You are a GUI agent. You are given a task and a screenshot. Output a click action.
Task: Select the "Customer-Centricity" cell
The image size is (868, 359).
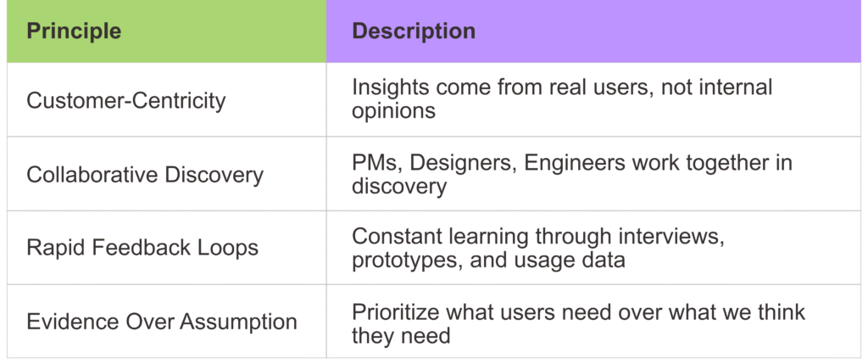126,100
